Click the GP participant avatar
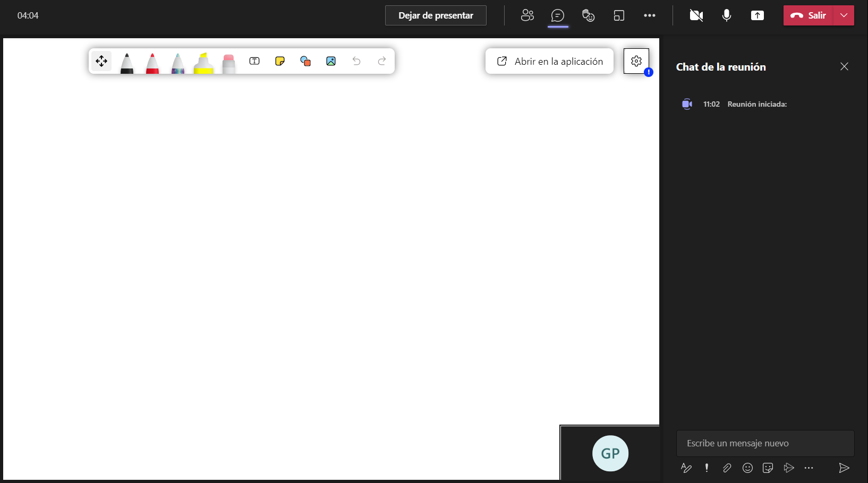Image resolution: width=868 pixels, height=483 pixels. (610, 453)
